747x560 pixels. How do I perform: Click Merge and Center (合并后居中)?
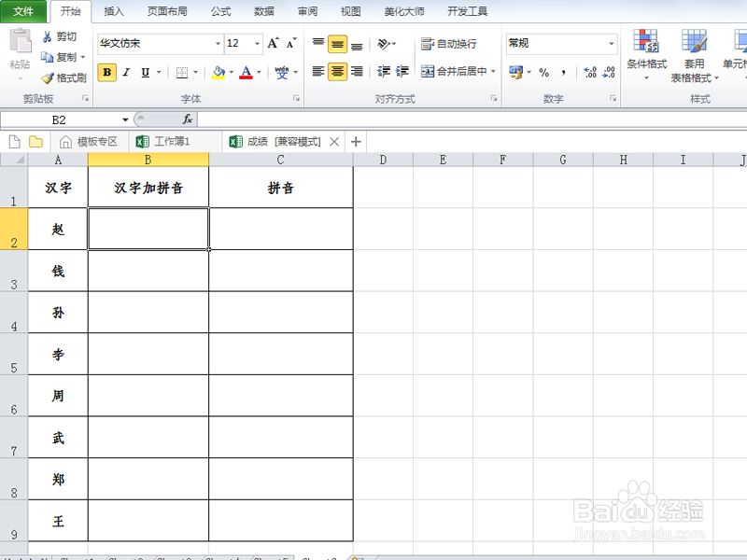pos(454,72)
